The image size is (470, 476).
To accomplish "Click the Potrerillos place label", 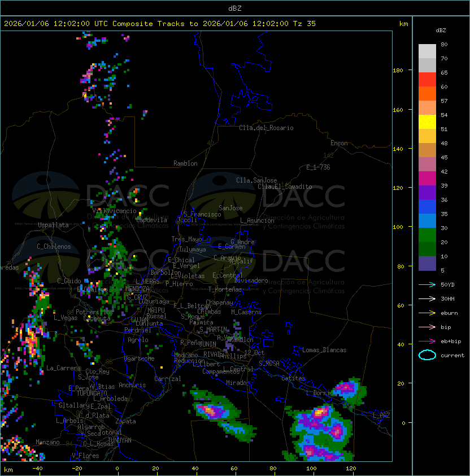I will (x=94, y=312).
